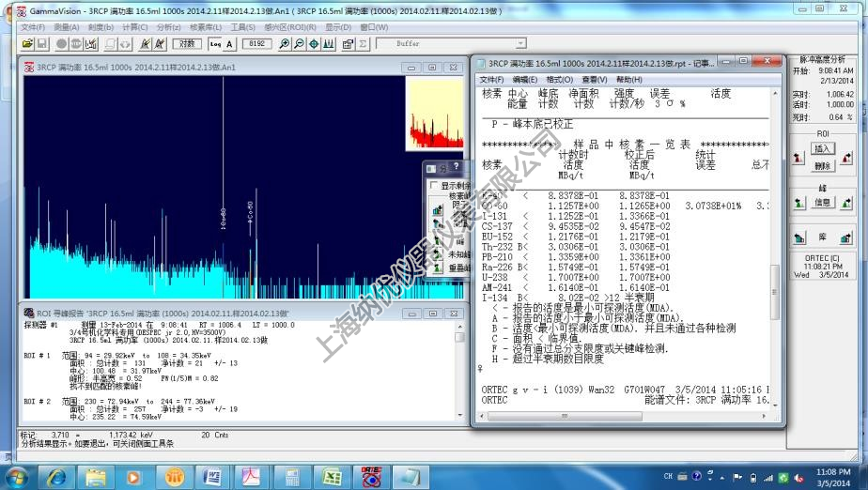
Task: Click the 对数 logarithmic scale button
Action: pyautogui.click(x=187, y=44)
